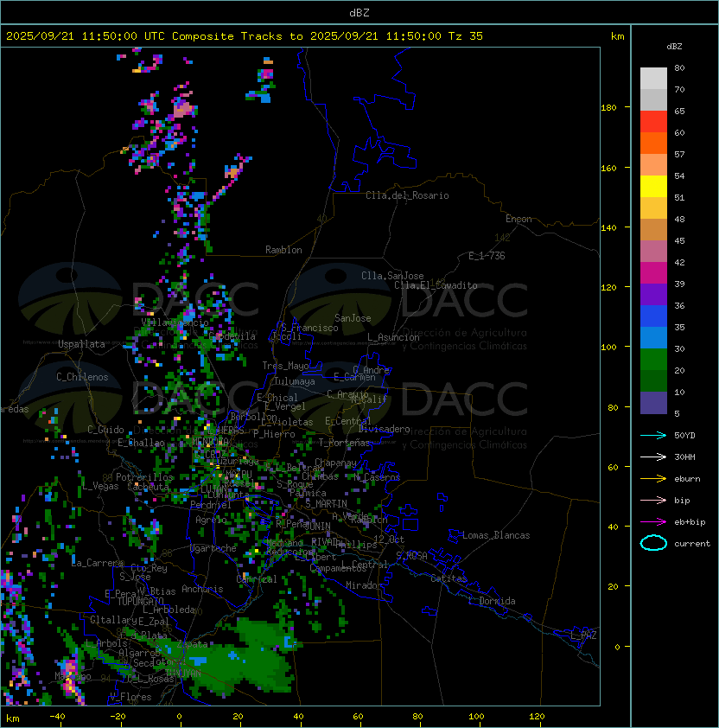719x728 pixels.
Task: Click the C_Guido map label
Action: 105,430
